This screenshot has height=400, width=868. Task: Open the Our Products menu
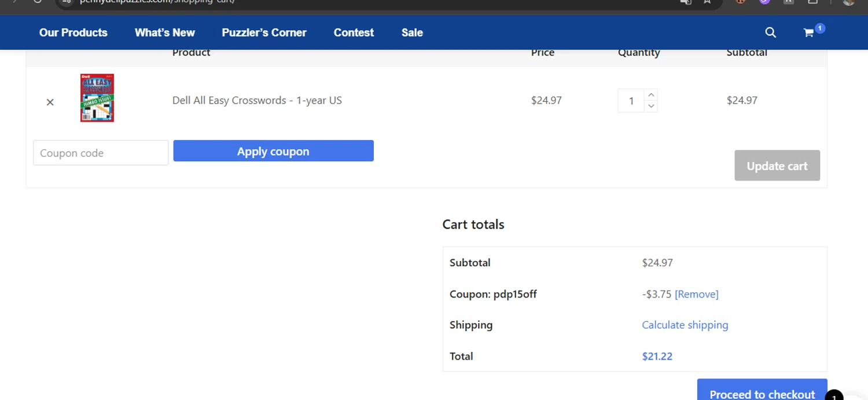[x=73, y=32]
